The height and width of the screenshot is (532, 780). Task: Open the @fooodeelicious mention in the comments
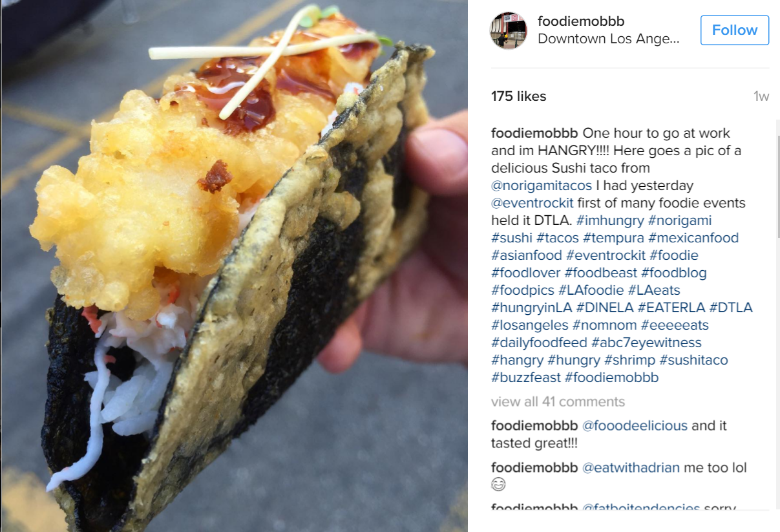coord(635,426)
